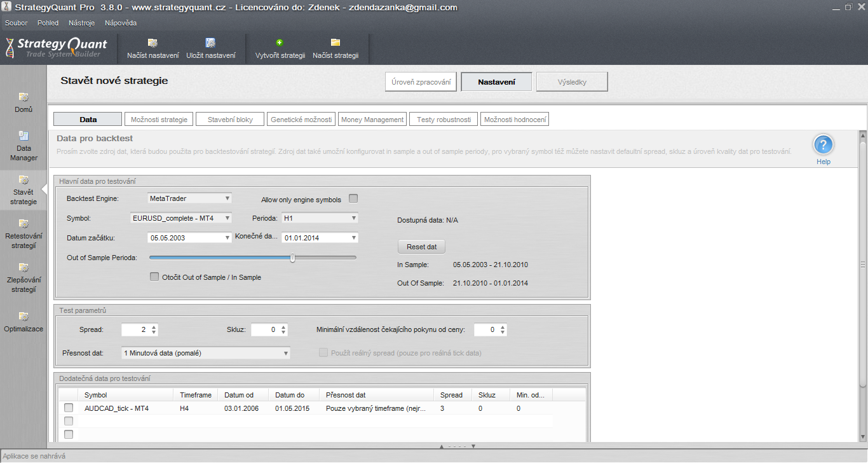Click the Skluz value input field
Screen dimensions: 868x463
(x=265, y=329)
